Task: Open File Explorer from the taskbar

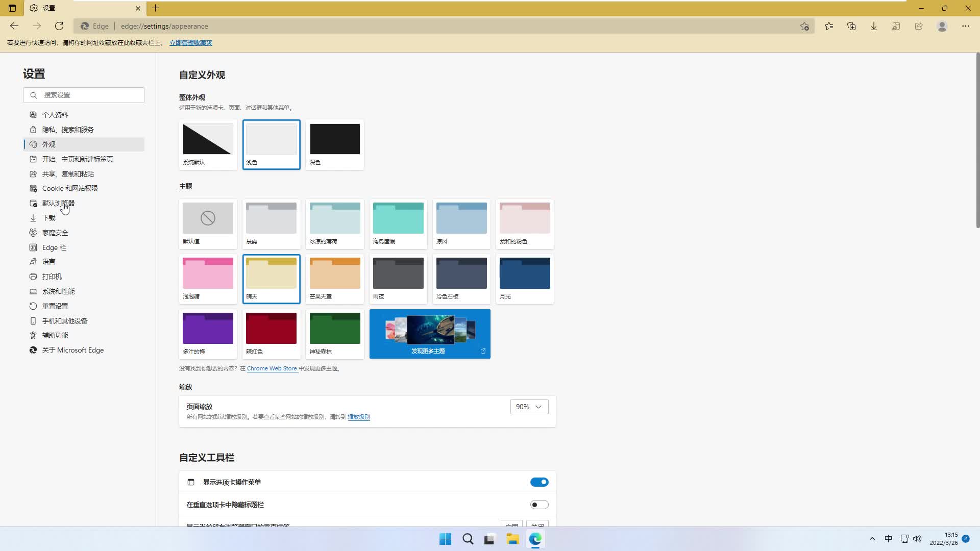Action: (x=512, y=539)
